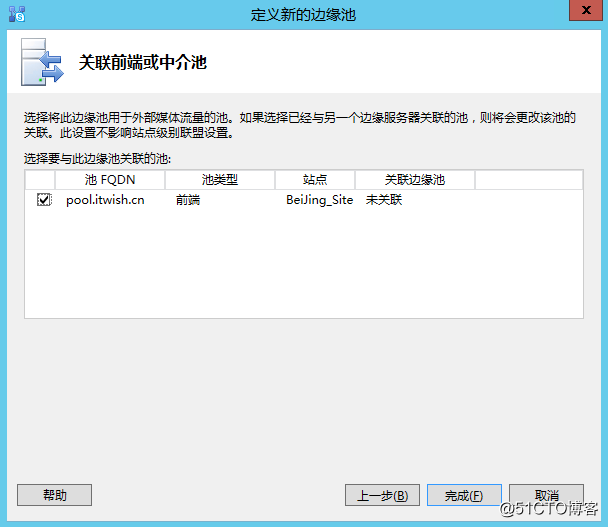The height and width of the screenshot is (527, 608).
Task: Select the BeiJing_Site cell
Action: tap(320, 200)
